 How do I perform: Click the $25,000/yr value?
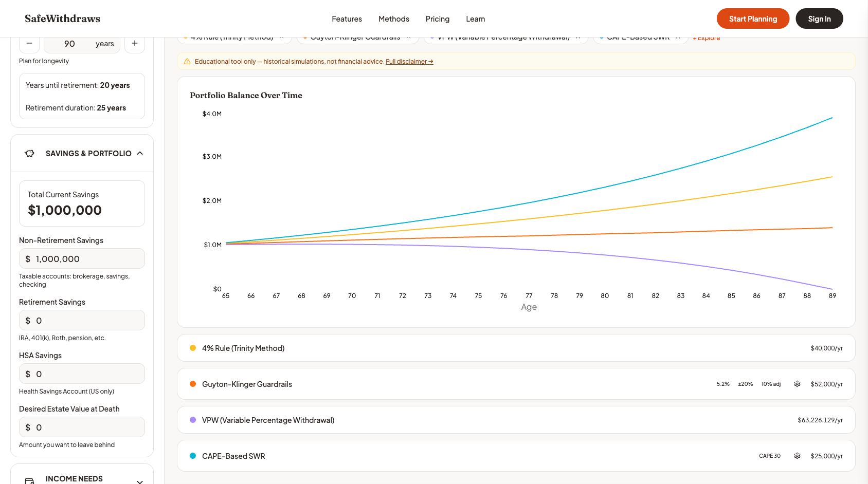click(826, 456)
